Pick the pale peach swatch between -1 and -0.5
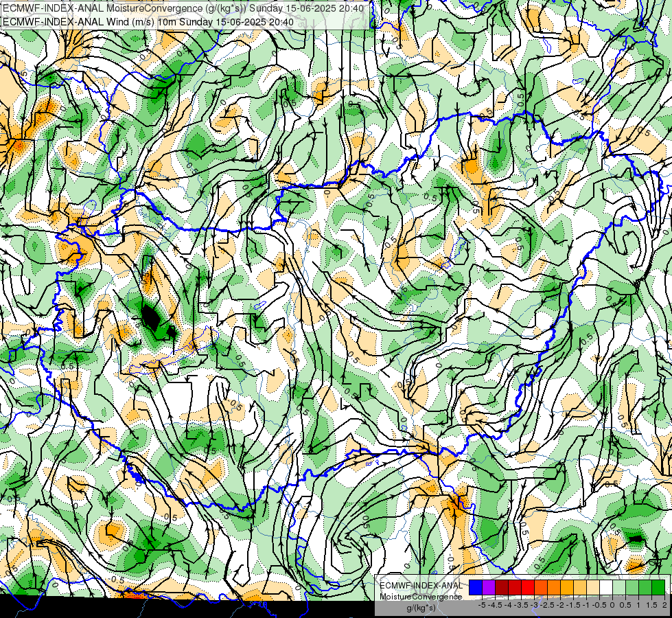 click(x=592, y=588)
